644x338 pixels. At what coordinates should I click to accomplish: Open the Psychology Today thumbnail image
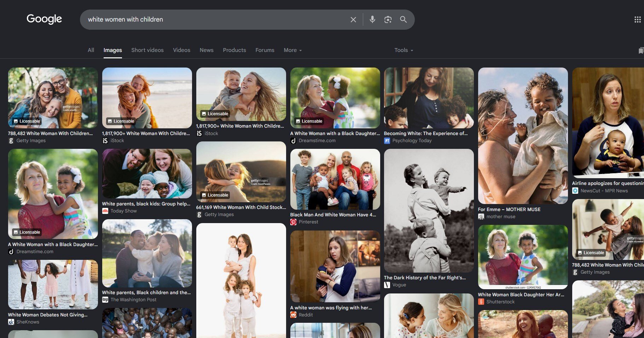(x=429, y=98)
